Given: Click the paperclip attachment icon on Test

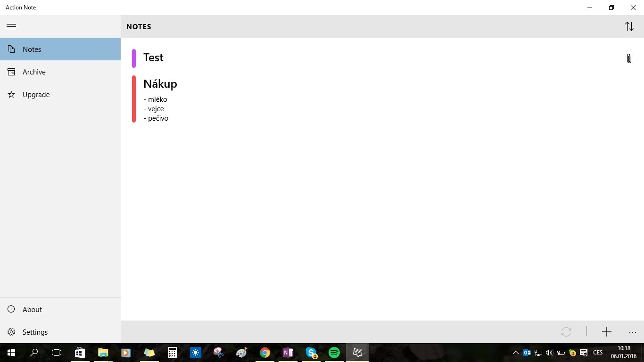Looking at the screenshot, I should pos(629,58).
